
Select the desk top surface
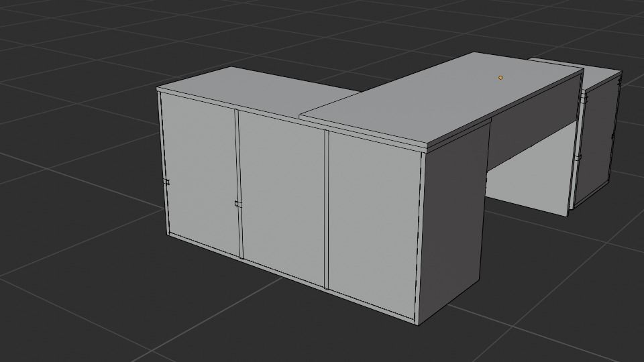click(441, 98)
